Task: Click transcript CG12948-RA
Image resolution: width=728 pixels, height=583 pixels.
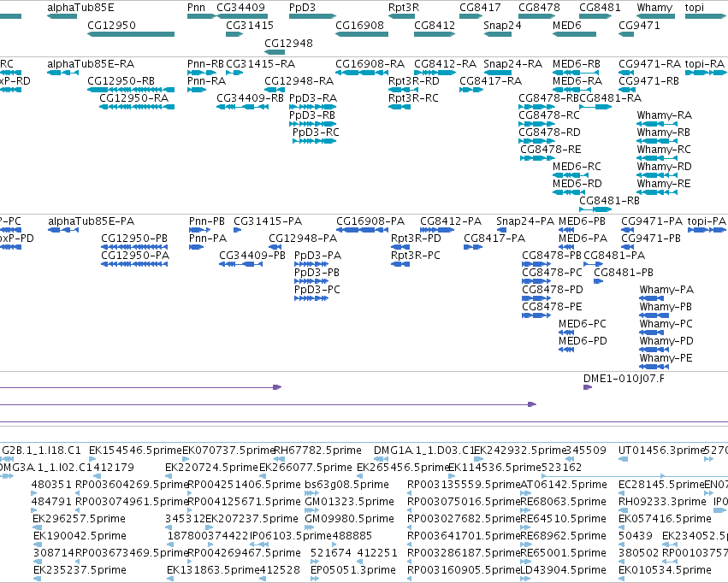Action: pos(299,81)
